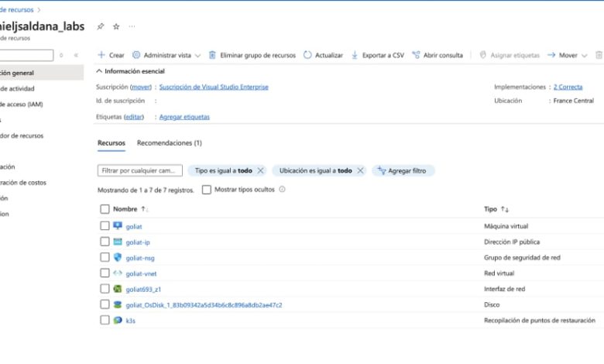Click the goliat693_z1 network interface icon
Image resolution: width=604 pixels, height=364 pixels.
[118, 289]
